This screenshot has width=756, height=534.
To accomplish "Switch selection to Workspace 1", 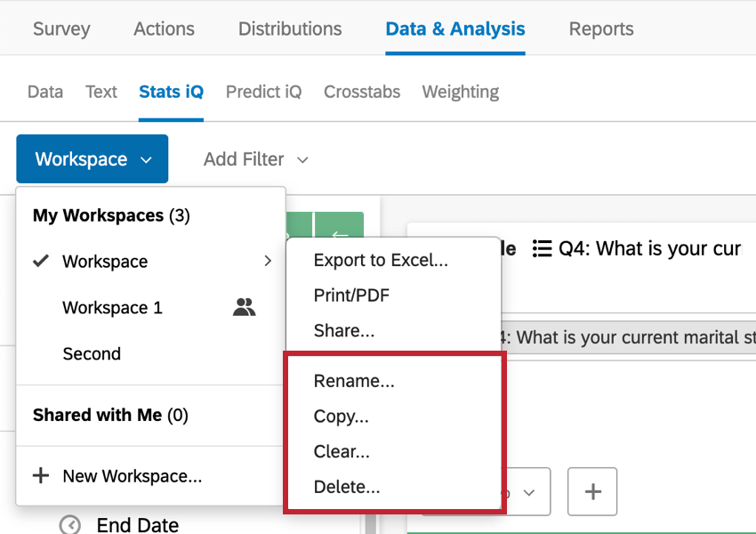I will tap(112, 307).
